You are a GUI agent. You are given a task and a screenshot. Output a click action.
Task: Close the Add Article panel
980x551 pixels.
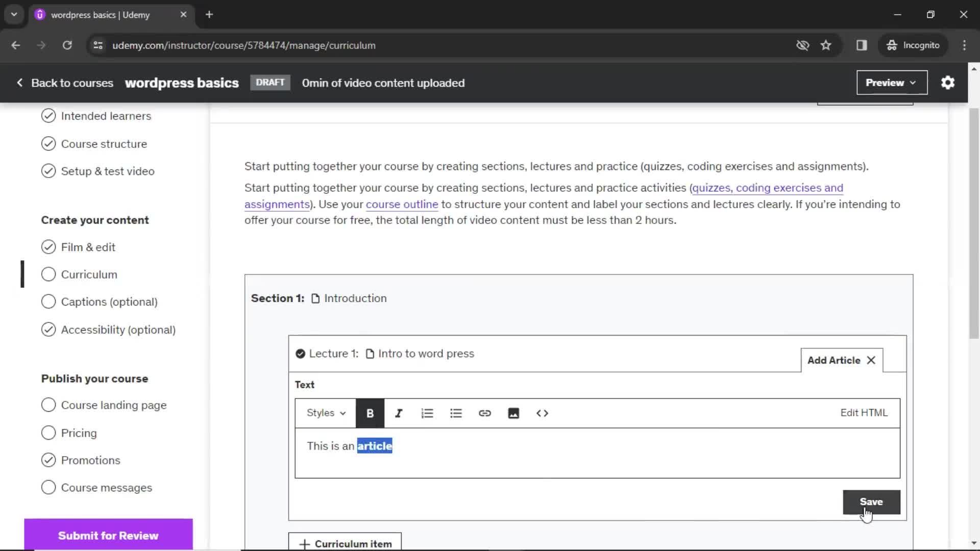click(871, 360)
